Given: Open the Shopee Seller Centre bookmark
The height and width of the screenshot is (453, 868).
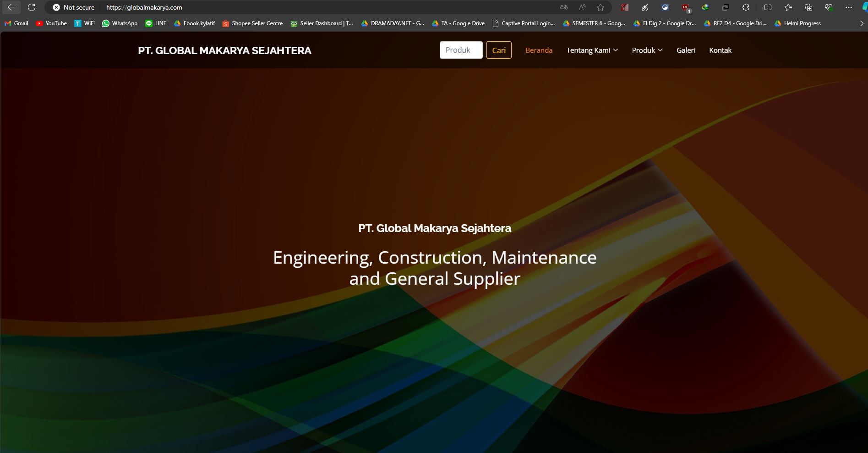Looking at the screenshot, I should point(252,23).
